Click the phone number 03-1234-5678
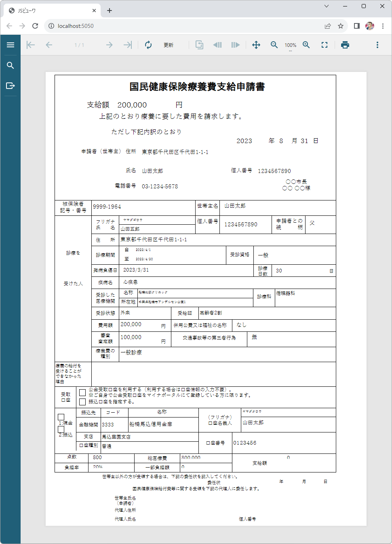The height and width of the screenshot is (544, 392). tap(160, 186)
